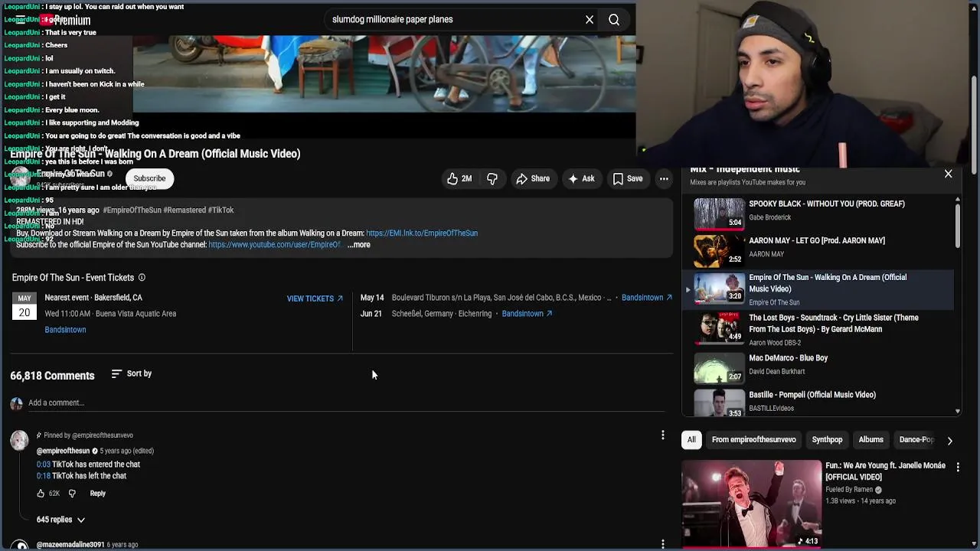Click the user avatar beside Add a comment
980x551 pixels.
tap(16, 403)
